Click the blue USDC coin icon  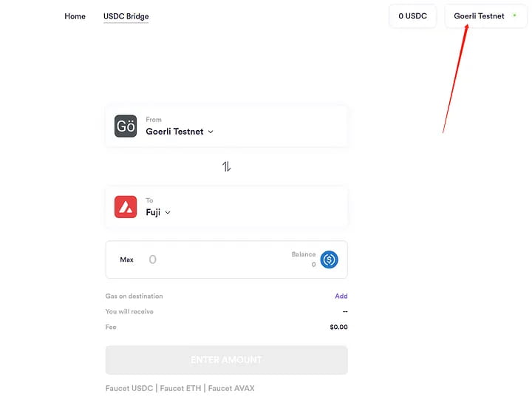click(x=329, y=259)
